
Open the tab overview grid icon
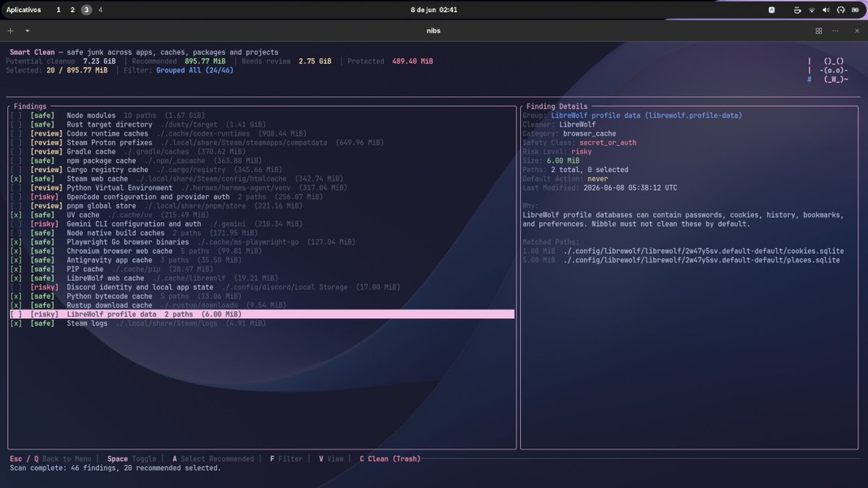tap(819, 31)
